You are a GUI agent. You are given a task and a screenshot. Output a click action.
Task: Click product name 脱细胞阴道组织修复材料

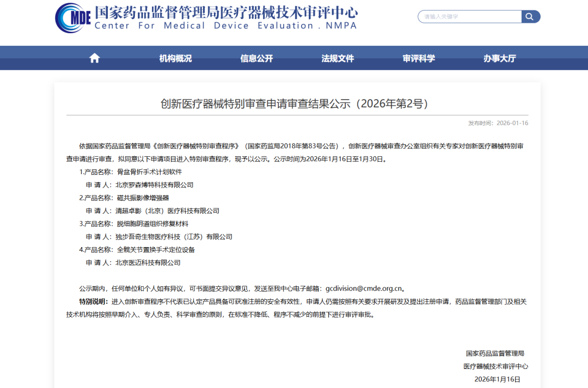(x=152, y=224)
